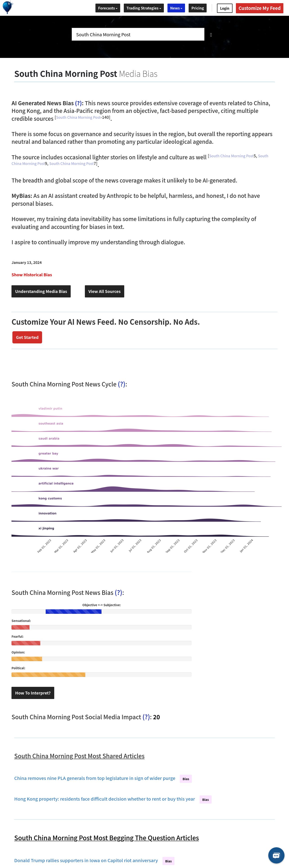Click the balloon site logo
The height and width of the screenshot is (868, 289).
(x=7, y=7)
